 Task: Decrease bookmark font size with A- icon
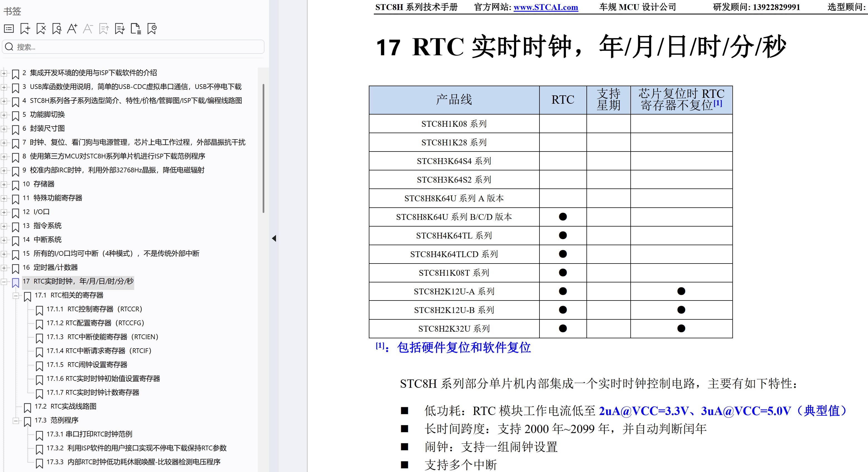pos(88,29)
